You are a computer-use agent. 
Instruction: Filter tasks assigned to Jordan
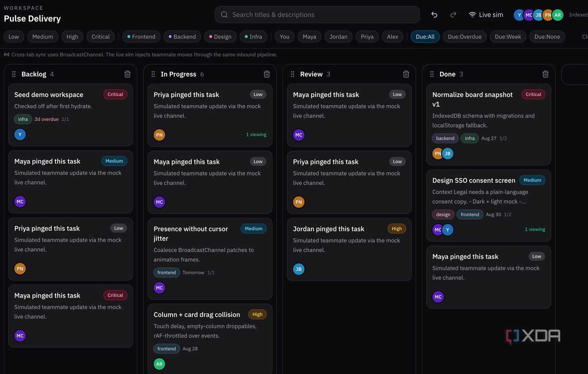tap(338, 36)
